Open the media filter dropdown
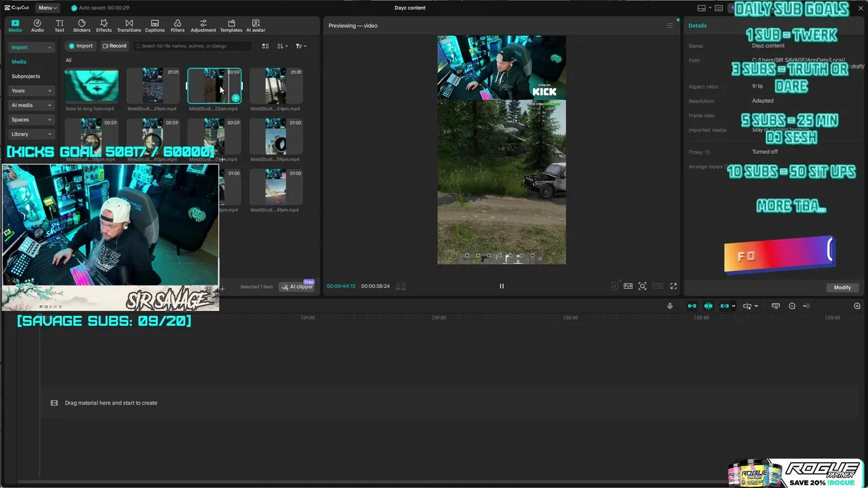The height and width of the screenshot is (488, 868). click(x=301, y=46)
